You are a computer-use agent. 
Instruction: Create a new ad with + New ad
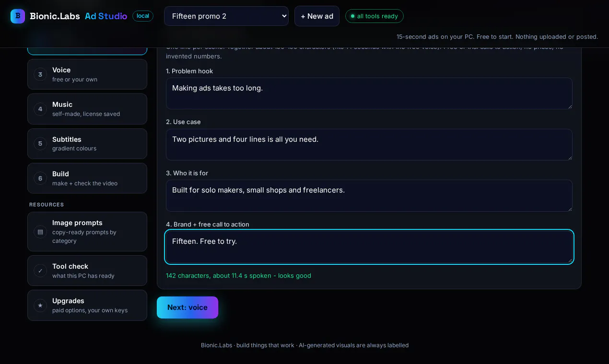[x=317, y=16]
